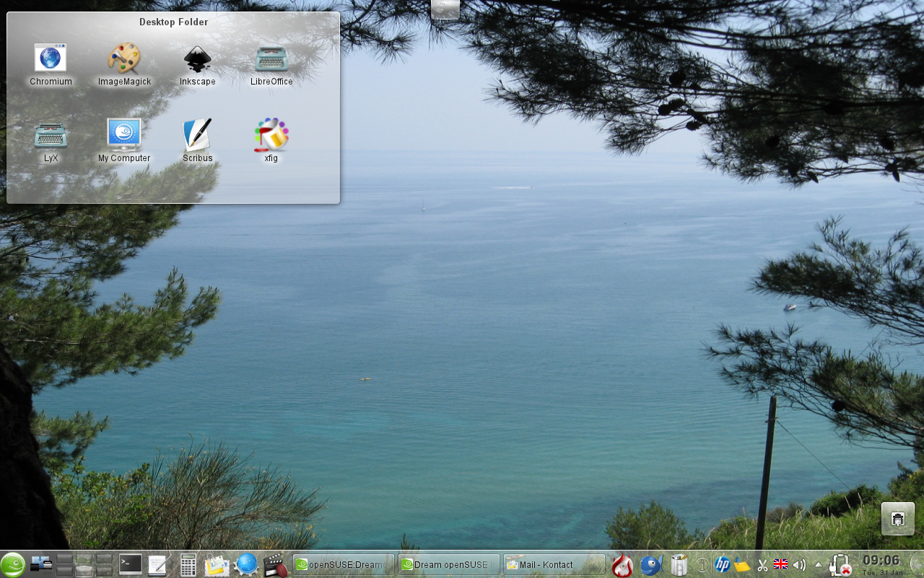Launch the terminal from the taskbar
The width and height of the screenshot is (924, 578).
tap(131, 564)
